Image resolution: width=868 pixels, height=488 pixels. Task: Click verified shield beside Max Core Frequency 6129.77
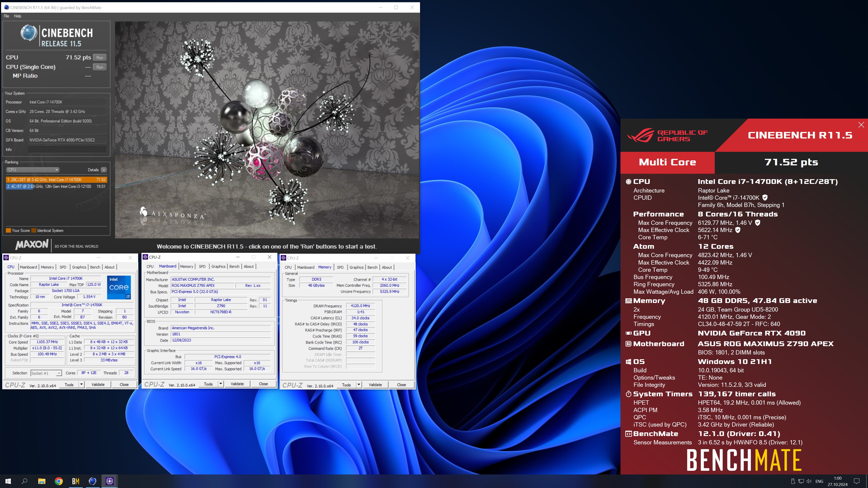tap(757, 223)
